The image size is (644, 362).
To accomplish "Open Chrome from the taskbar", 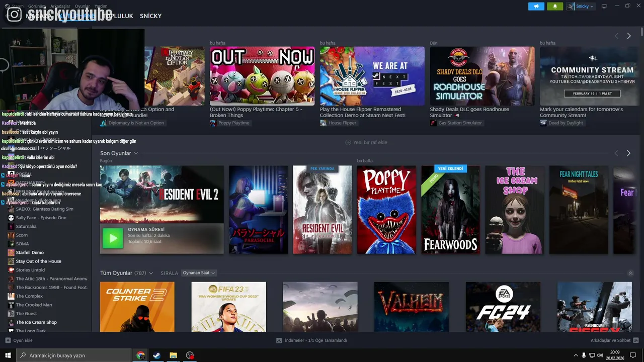I will pyautogui.click(x=140, y=355).
